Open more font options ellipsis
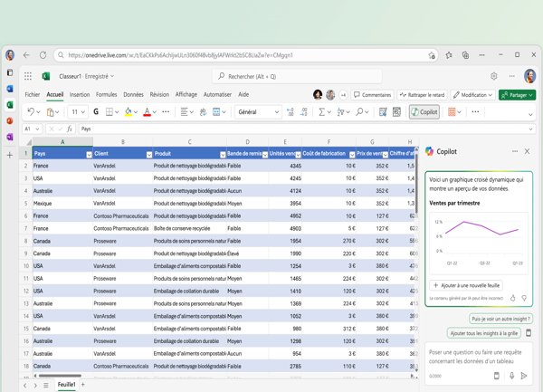543x392 pixels. [x=166, y=112]
